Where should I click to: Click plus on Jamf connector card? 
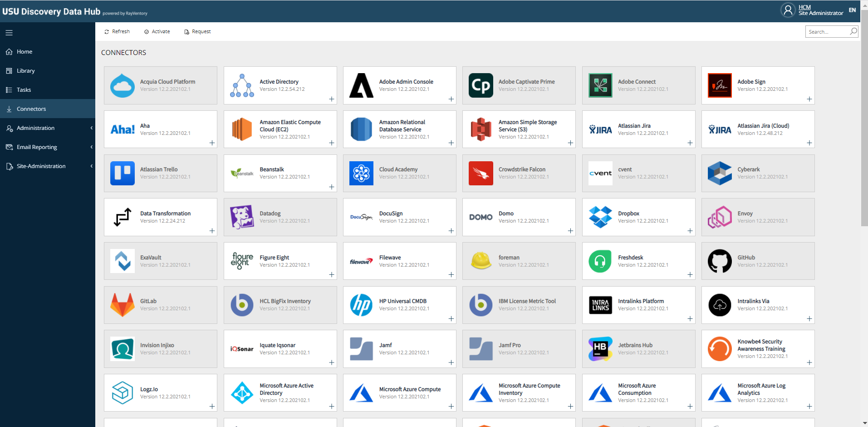click(x=451, y=362)
